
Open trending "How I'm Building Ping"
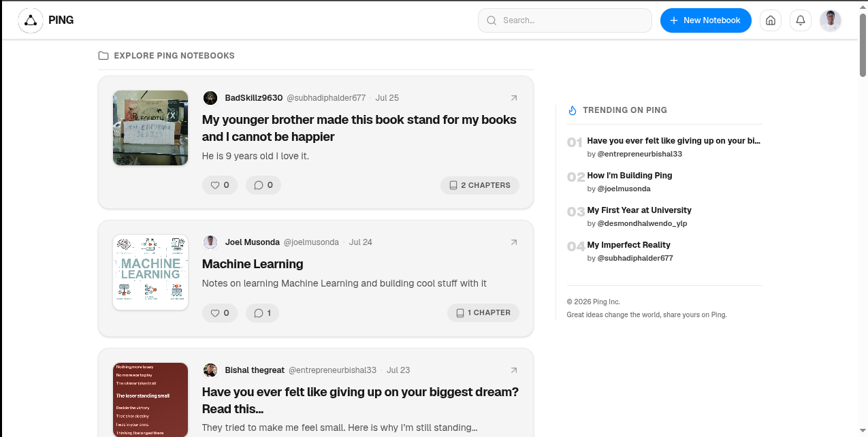point(630,176)
